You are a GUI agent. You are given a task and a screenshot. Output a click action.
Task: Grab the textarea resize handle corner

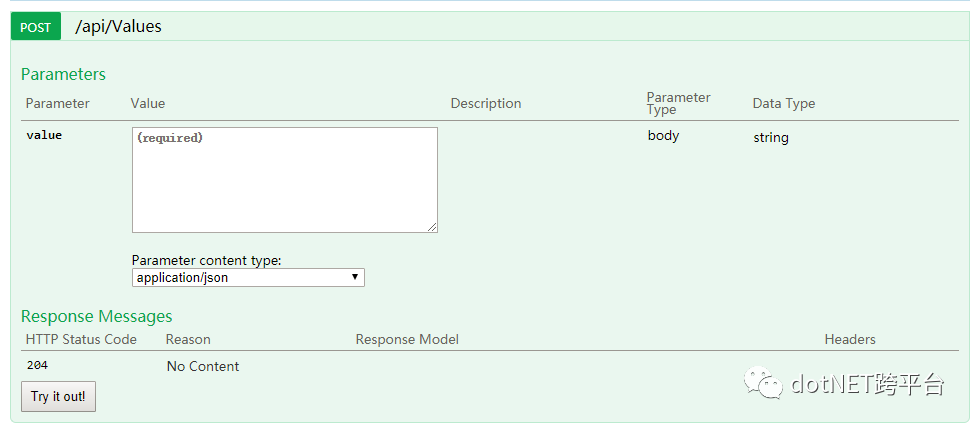tap(432, 227)
